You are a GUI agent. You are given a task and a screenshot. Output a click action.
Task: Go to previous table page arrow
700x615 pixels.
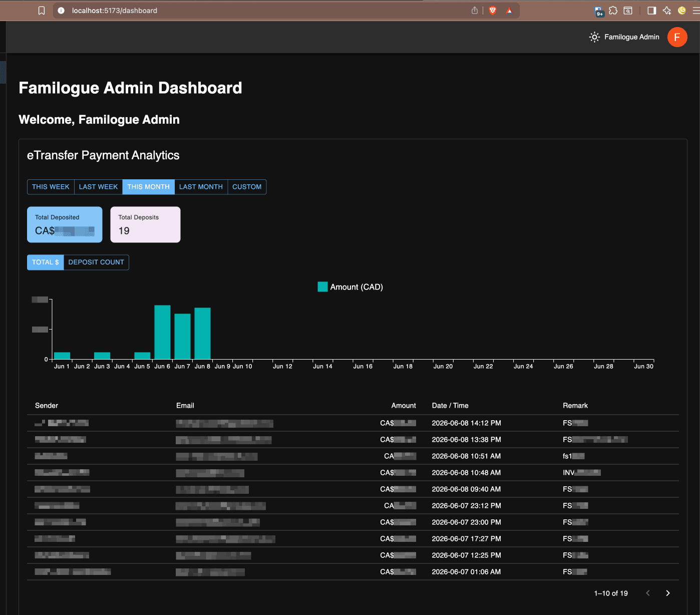point(648,593)
